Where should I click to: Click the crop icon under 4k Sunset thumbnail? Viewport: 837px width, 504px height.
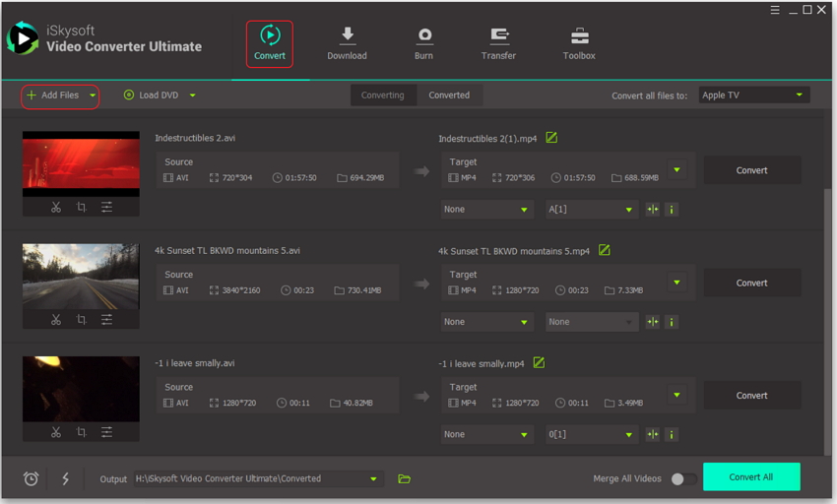pyautogui.click(x=81, y=320)
